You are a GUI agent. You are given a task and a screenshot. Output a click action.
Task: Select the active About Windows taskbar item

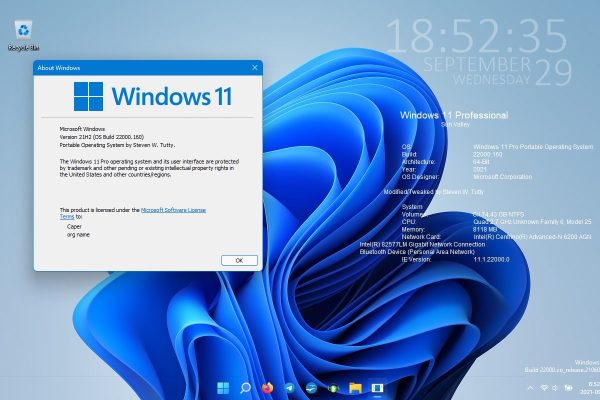[377, 388]
